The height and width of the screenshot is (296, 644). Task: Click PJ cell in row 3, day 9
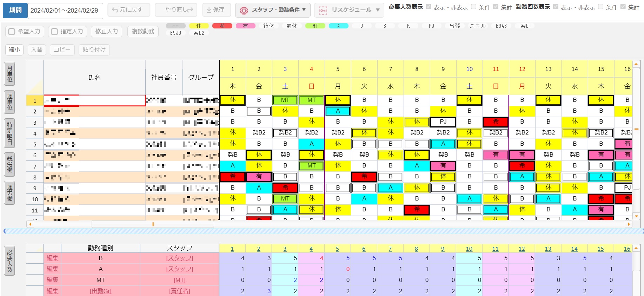[x=443, y=122]
